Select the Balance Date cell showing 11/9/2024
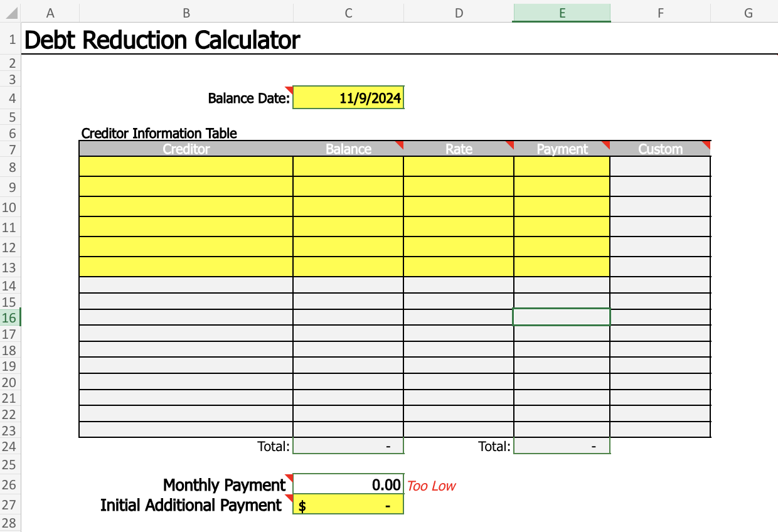The image size is (778, 532). tap(348, 98)
